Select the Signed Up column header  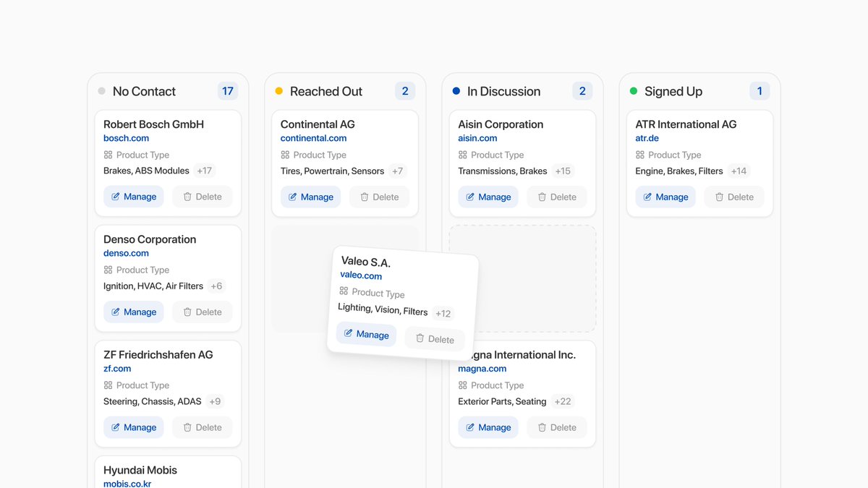coord(673,91)
